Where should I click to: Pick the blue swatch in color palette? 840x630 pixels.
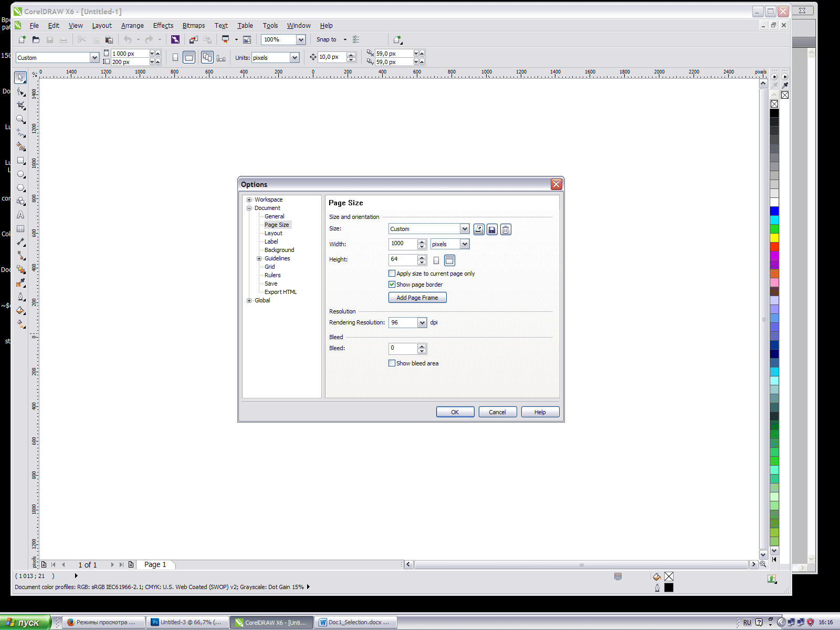774,211
